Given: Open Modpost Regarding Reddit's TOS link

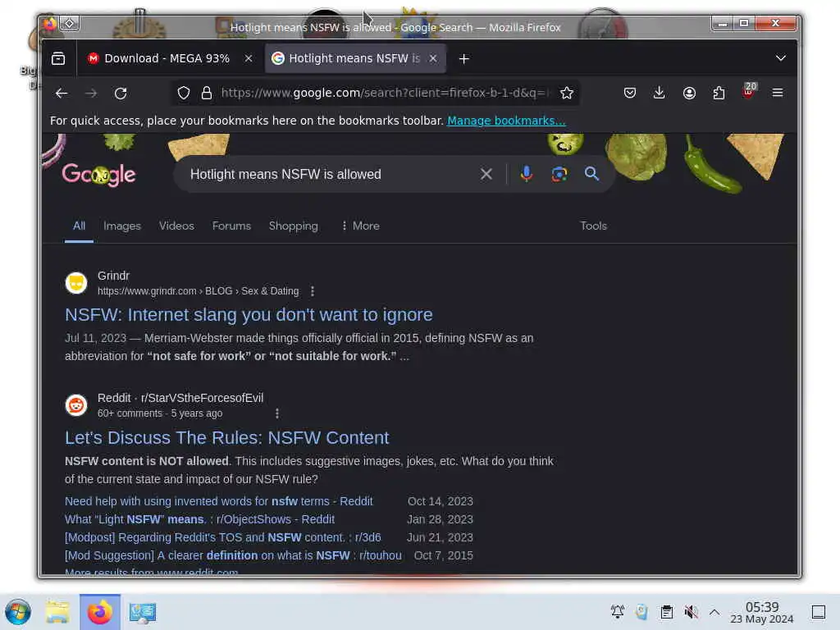Looking at the screenshot, I should 223,537.
